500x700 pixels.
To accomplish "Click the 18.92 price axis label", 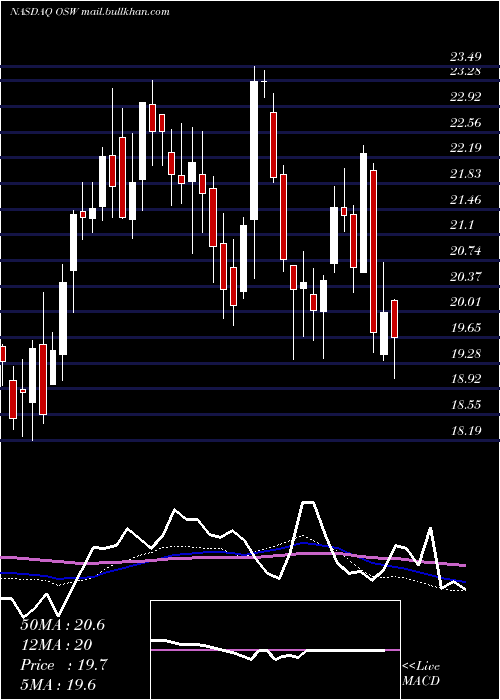I will [466, 379].
